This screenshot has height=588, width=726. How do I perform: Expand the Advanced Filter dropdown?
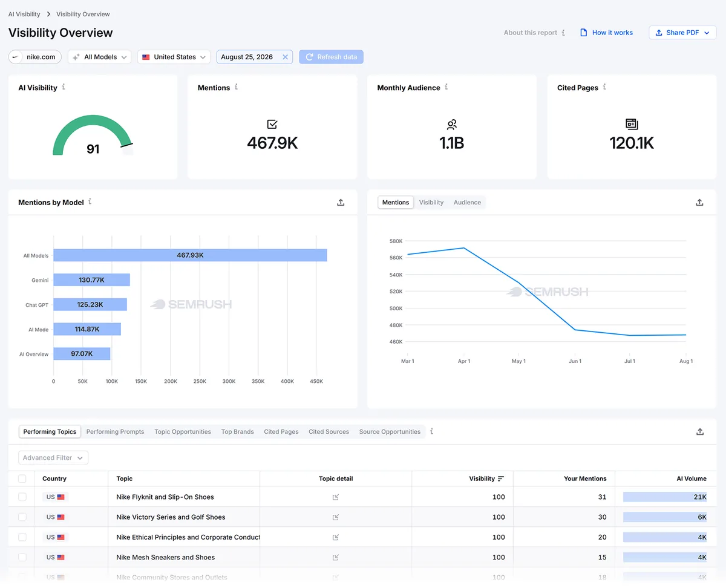tap(53, 458)
